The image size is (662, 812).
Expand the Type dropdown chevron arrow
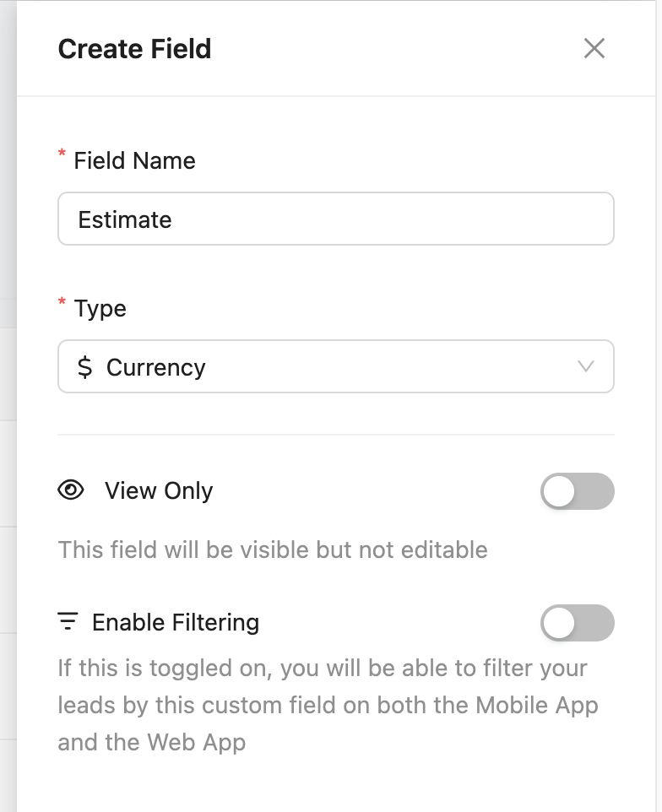[585, 366]
